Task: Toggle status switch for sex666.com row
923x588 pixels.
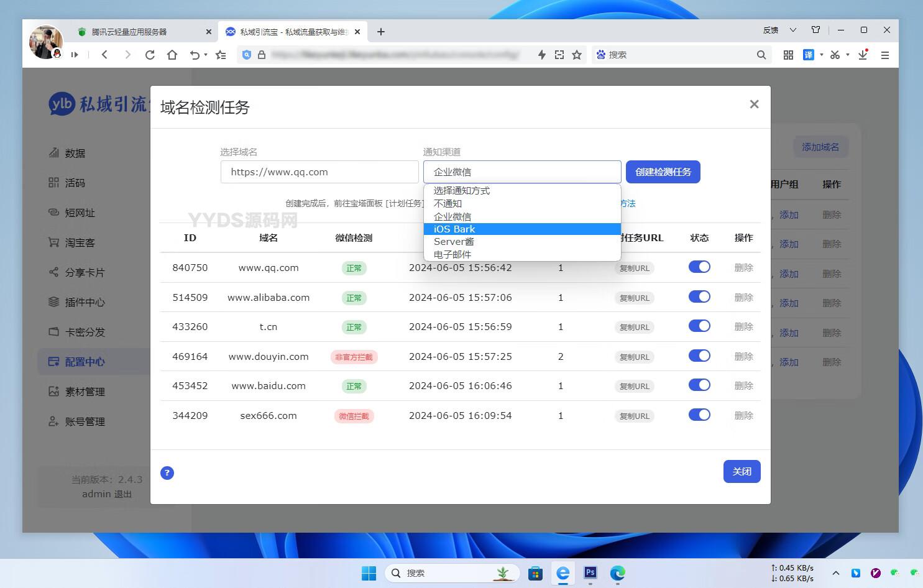Action: point(699,415)
